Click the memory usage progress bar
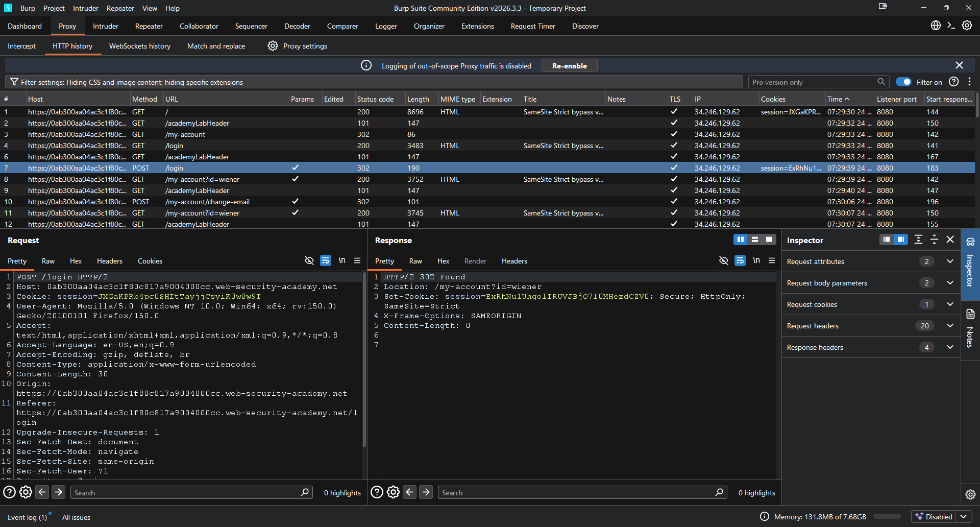This screenshot has height=527, width=980. click(x=887, y=517)
